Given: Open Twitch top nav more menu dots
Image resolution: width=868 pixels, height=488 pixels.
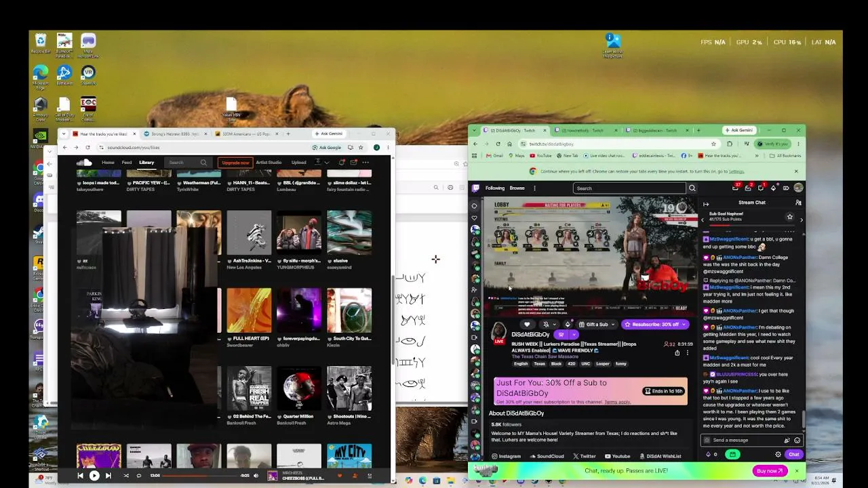Looking at the screenshot, I should tap(534, 188).
